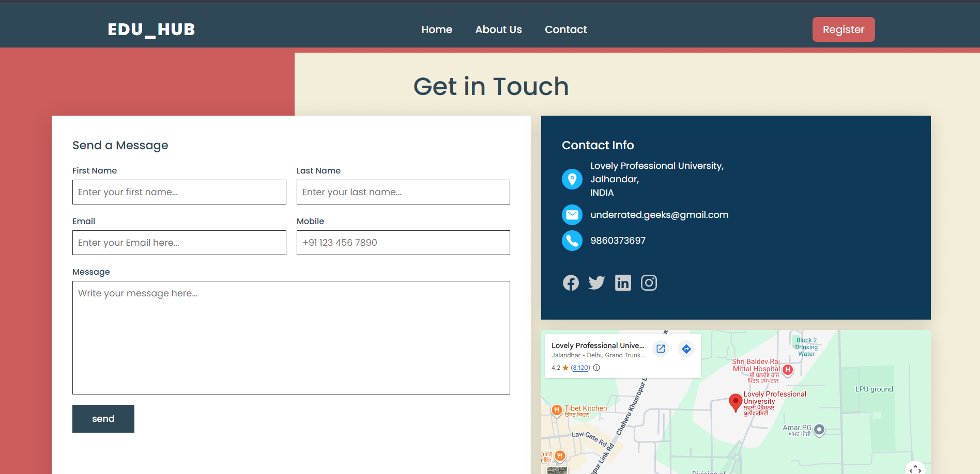Open the About Us page
The image size is (980, 474).
(498, 29)
